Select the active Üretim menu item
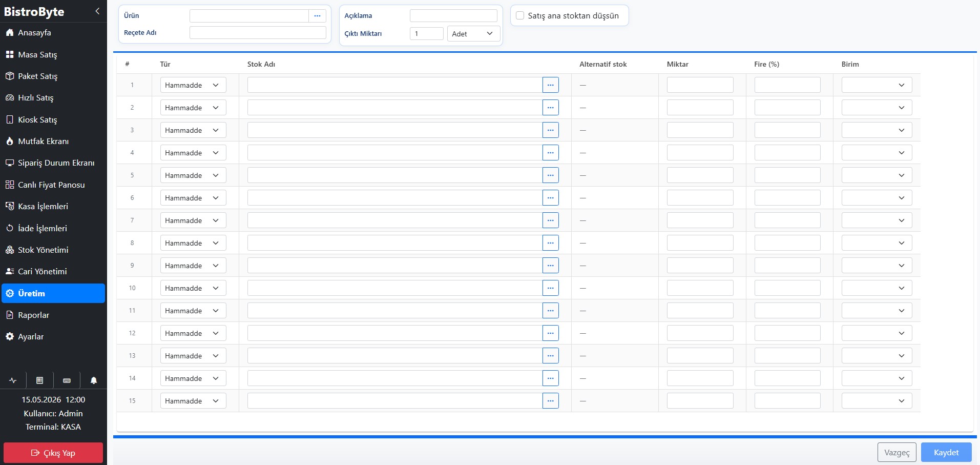Image resolution: width=980 pixels, height=465 pixels. point(53,293)
